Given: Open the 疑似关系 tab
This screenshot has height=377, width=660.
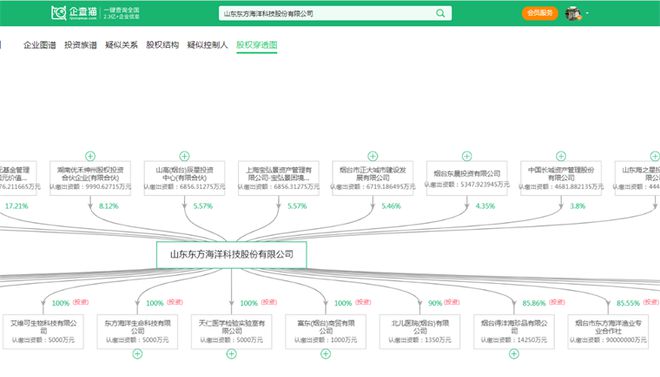Looking at the screenshot, I should coord(121,45).
